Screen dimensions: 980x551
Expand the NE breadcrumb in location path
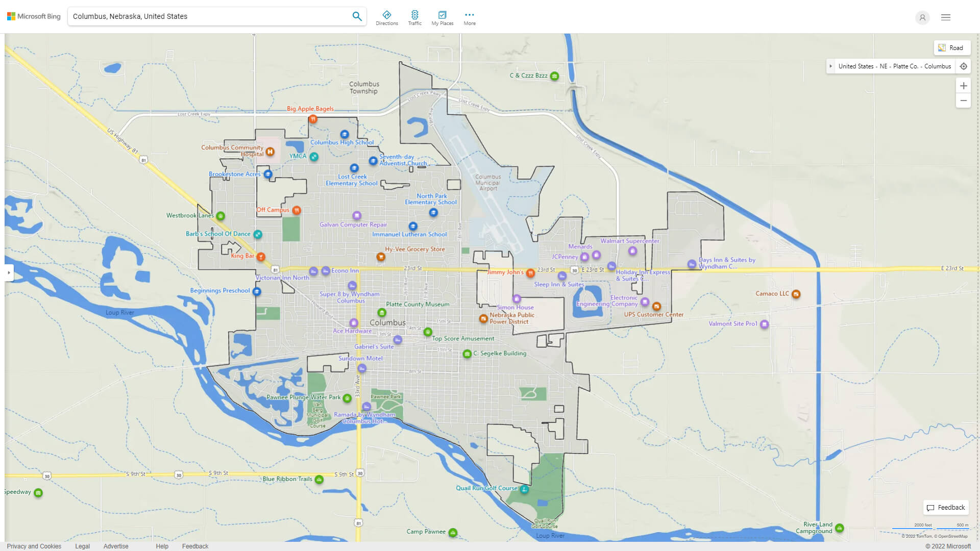890,66
